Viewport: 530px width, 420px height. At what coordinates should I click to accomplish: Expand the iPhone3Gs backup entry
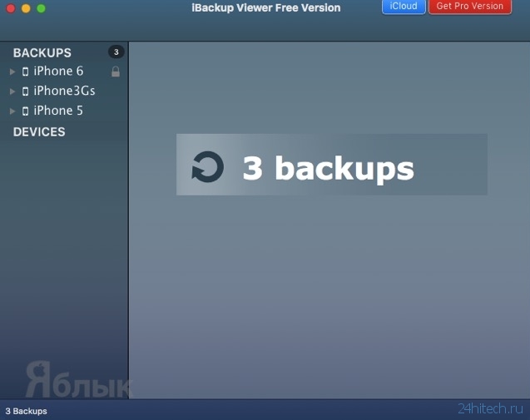coord(12,91)
